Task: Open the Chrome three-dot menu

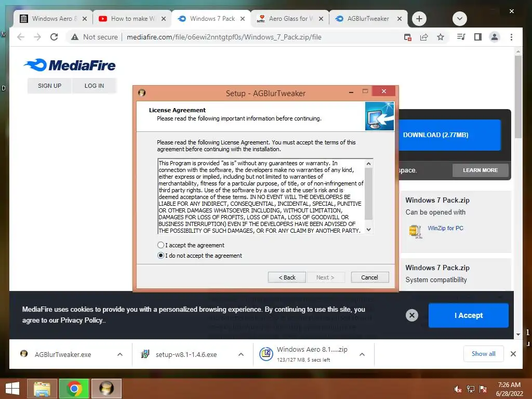Action: 511,37
